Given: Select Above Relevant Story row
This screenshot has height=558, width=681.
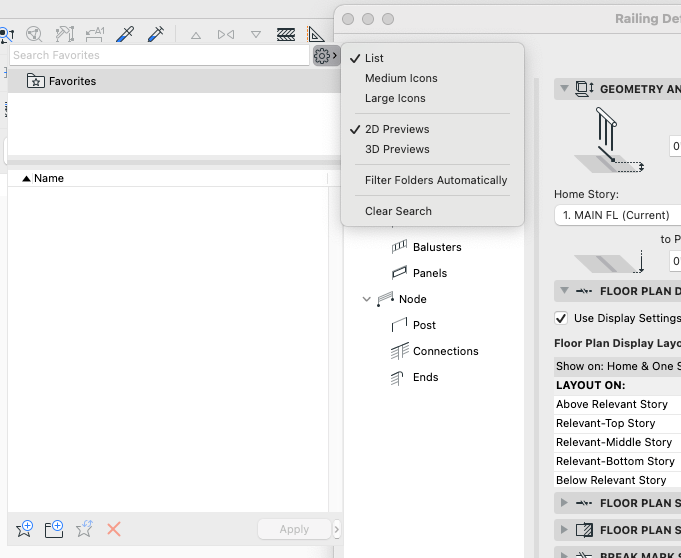Looking at the screenshot, I should pyautogui.click(x=618, y=404).
